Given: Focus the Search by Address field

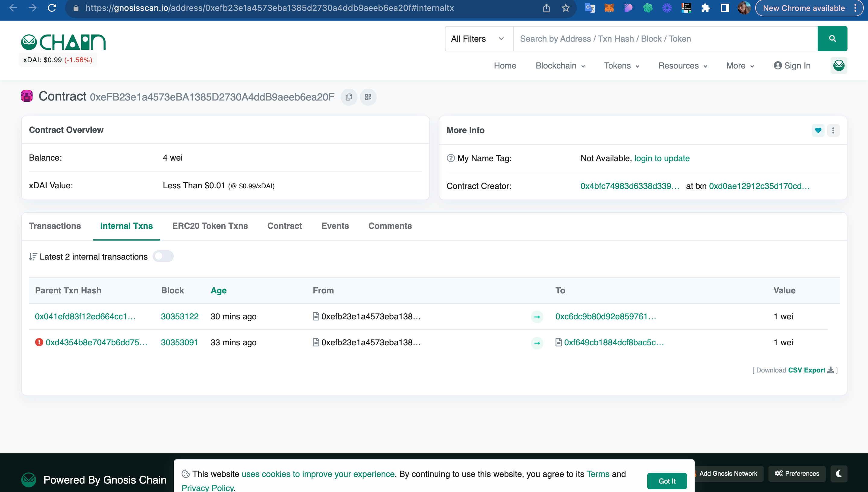Looking at the screenshot, I should coord(665,39).
